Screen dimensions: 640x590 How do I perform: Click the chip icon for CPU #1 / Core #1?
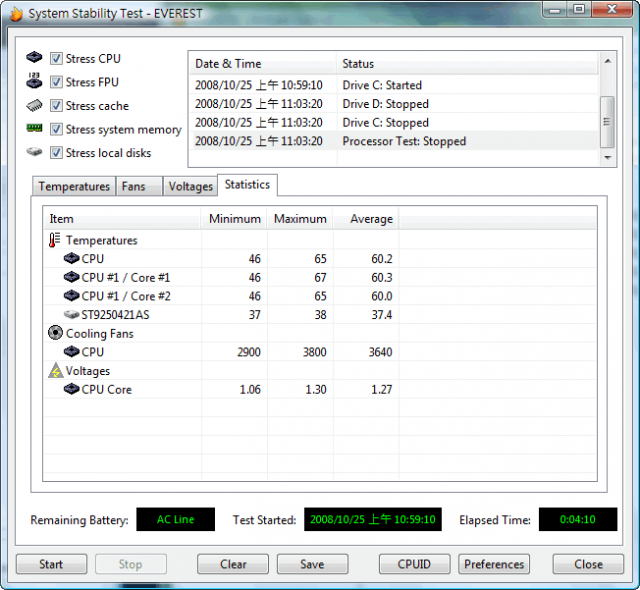pos(71,277)
